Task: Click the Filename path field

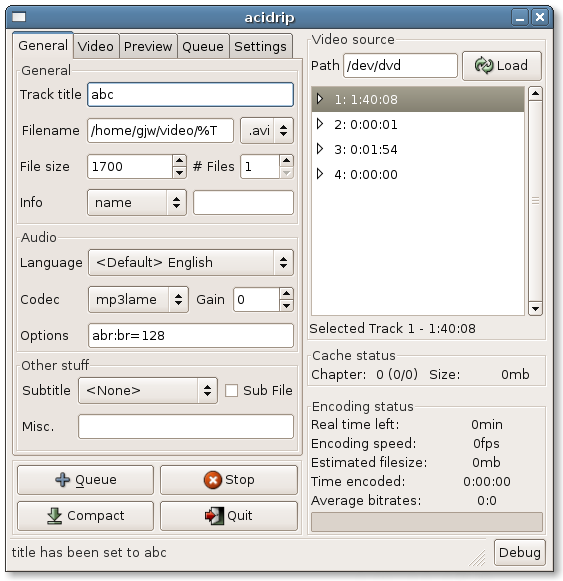Action: tap(160, 130)
